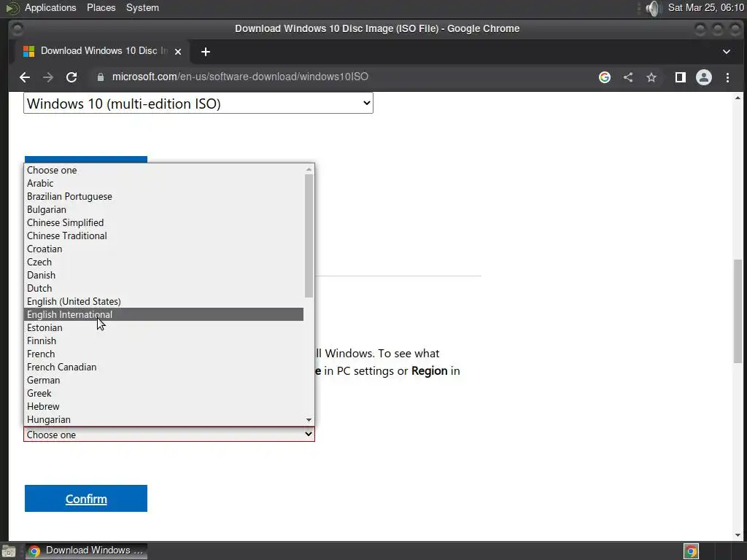Switch to Download Windows taskbar entry

click(x=86, y=551)
